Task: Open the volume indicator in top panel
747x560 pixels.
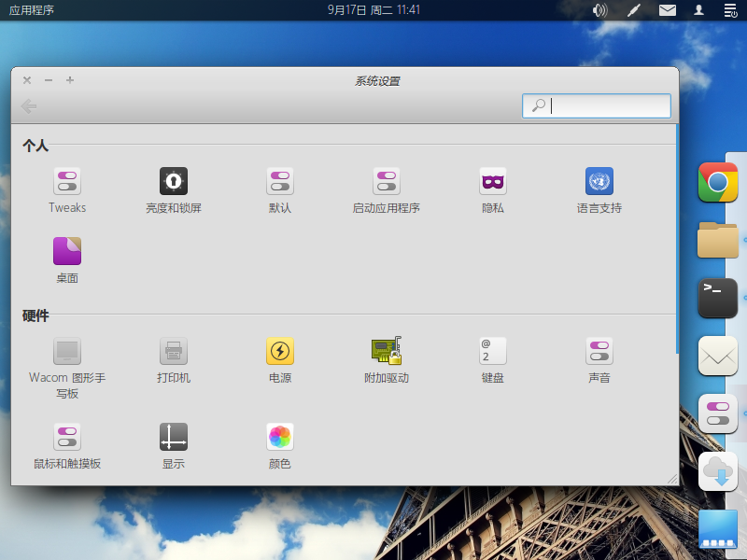Action: point(599,10)
